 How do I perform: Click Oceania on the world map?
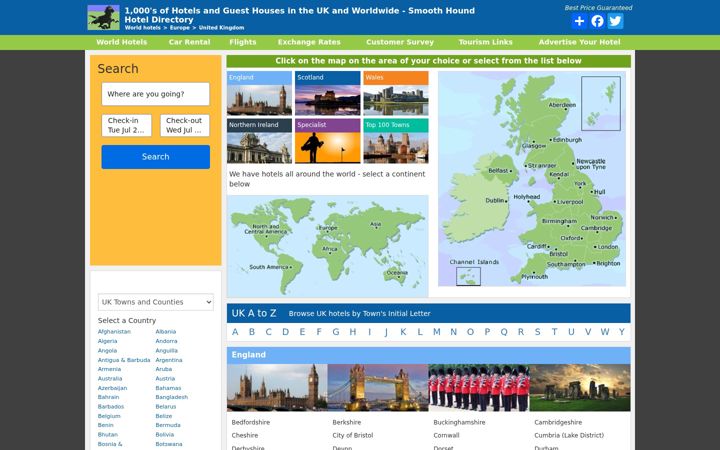[x=397, y=273]
